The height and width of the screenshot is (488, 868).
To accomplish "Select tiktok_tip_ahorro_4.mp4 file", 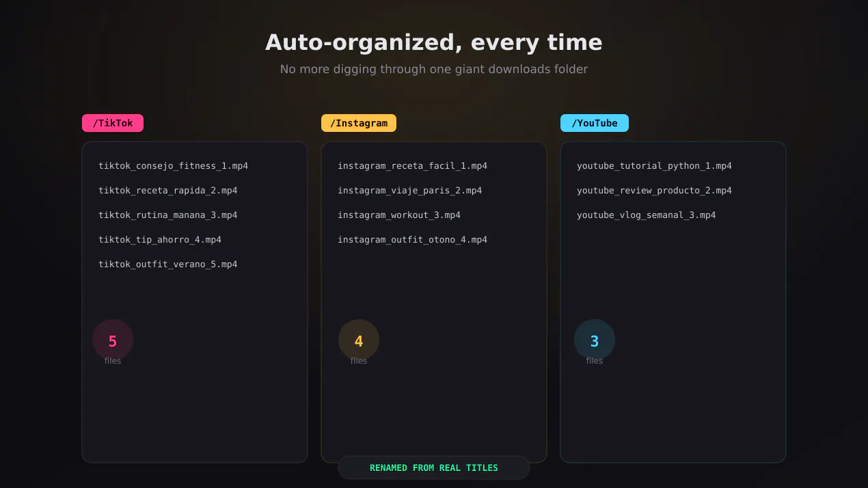I will 160,240.
